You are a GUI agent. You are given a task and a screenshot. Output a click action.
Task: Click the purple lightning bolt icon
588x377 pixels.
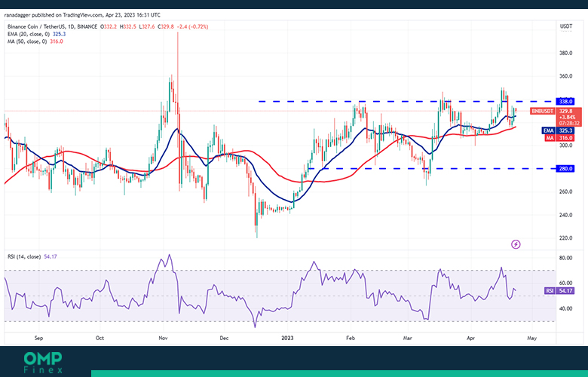point(516,244)
